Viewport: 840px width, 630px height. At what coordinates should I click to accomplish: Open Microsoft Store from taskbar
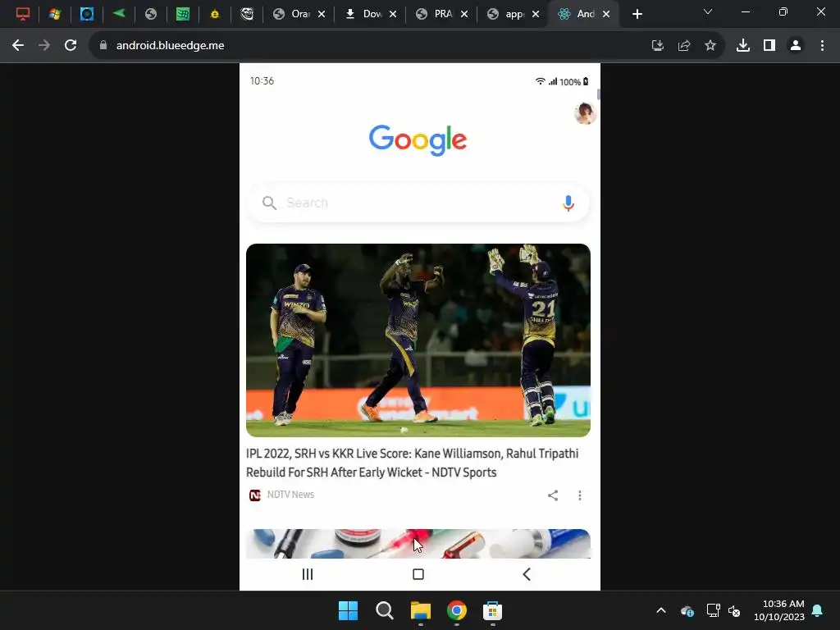click(x=492, y=610)
